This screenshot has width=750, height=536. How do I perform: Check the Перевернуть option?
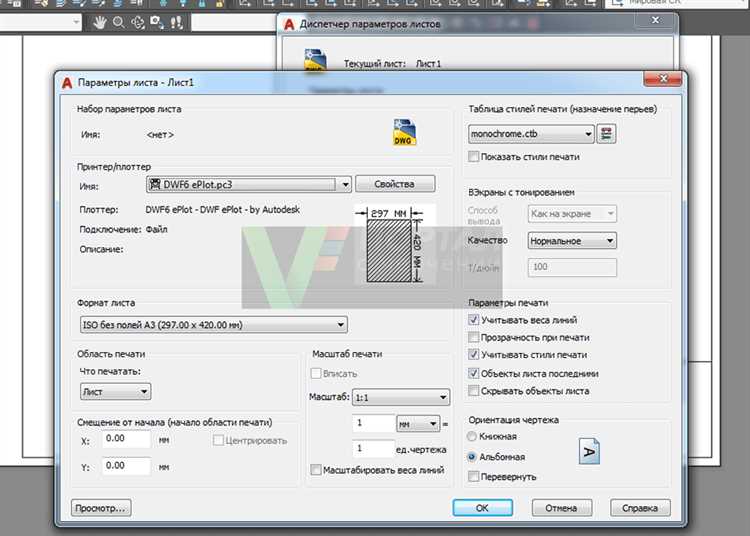tap(474, 477)
